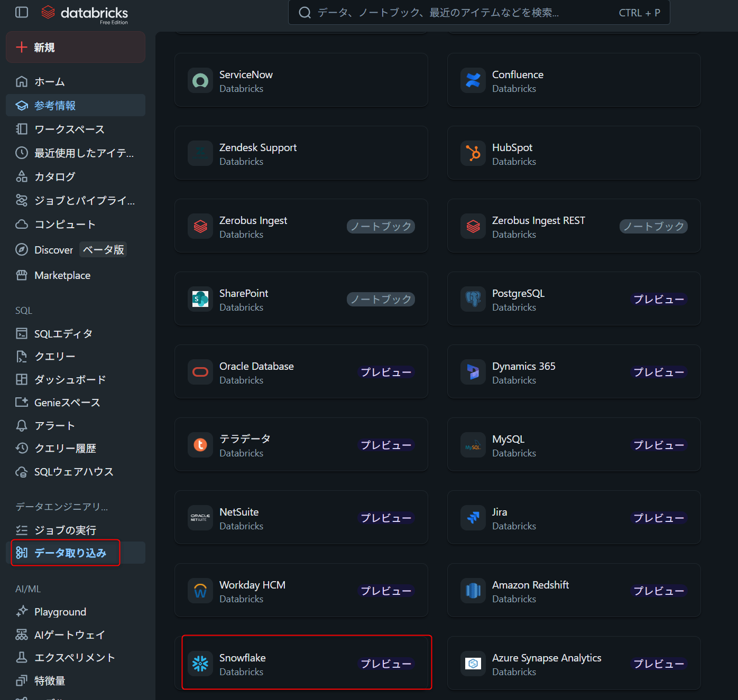Open ジョブとパイプライン in the sidebar
The height and width of the screenshot is (700, 738).
76,200
